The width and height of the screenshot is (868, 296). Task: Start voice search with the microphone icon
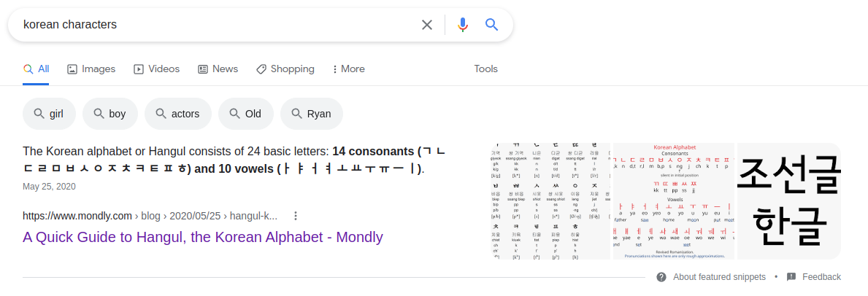(x=462, y=25)
